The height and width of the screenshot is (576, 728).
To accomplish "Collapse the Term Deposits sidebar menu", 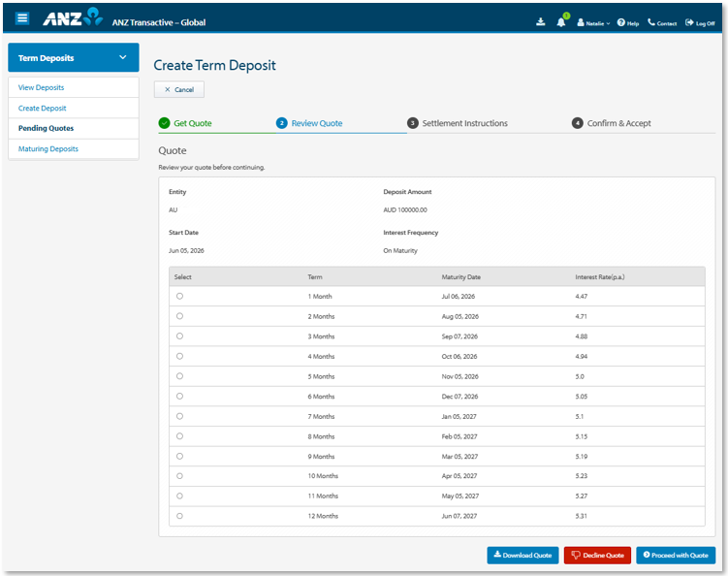I will (74, 57).
